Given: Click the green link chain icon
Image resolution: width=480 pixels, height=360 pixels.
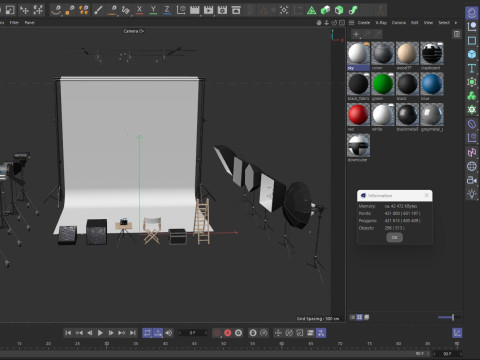Looking at the screenshot, I should [x=353, y=10].
